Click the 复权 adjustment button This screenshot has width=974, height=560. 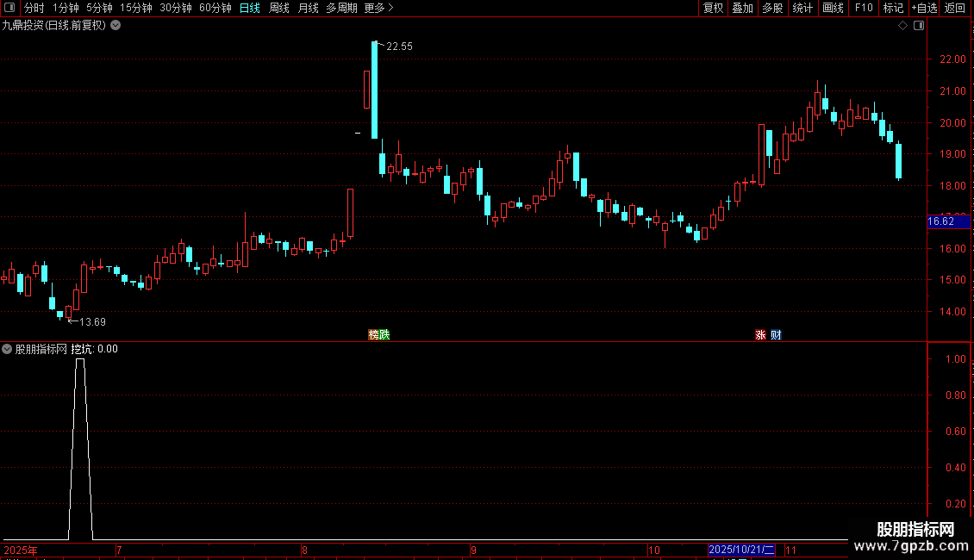[713, 8]
